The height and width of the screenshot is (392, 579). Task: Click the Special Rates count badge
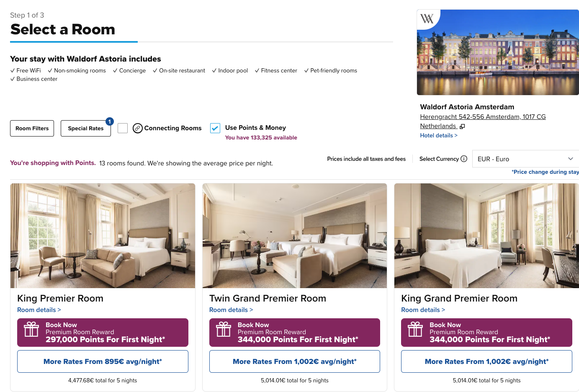(x=110, y=121)
